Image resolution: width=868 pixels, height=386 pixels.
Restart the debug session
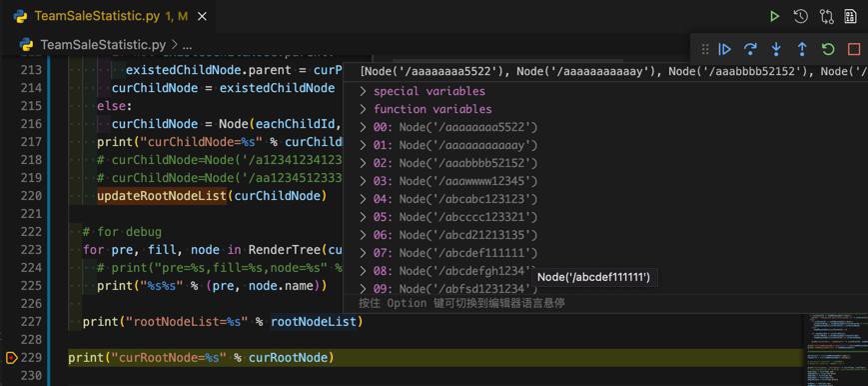tap(828, 49)
